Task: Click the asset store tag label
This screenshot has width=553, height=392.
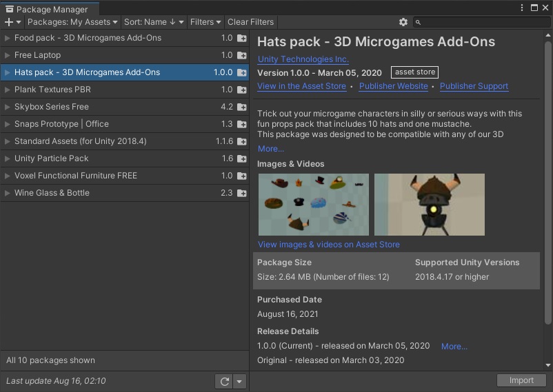Action: (x=415, y=72)
